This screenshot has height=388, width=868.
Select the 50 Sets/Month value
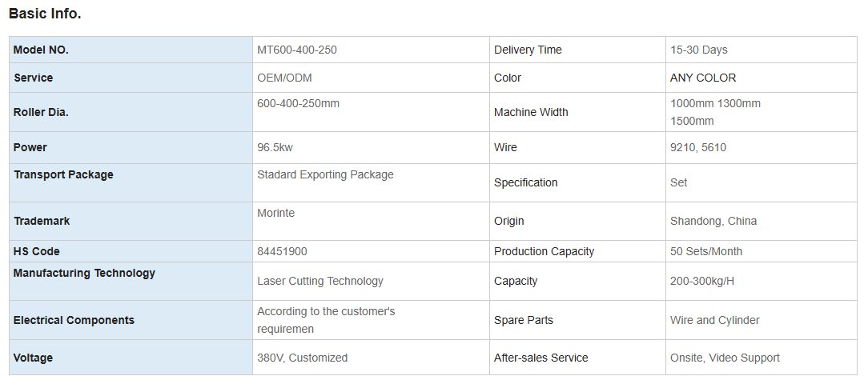705,251
